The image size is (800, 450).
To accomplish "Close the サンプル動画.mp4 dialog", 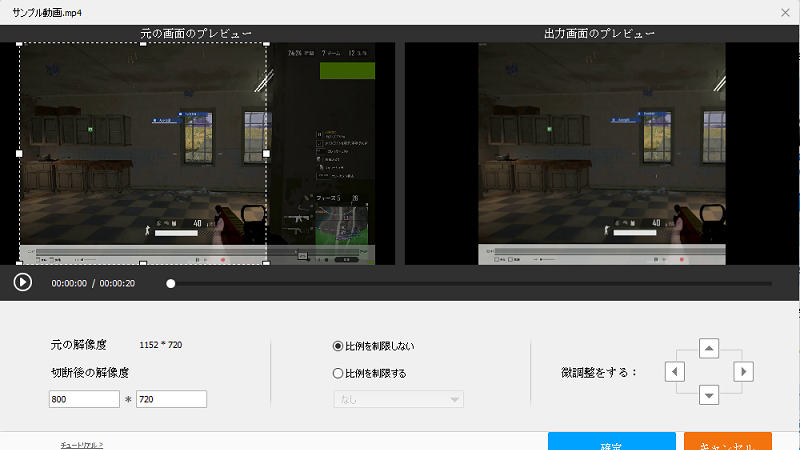I will click(x=785, y=13).
